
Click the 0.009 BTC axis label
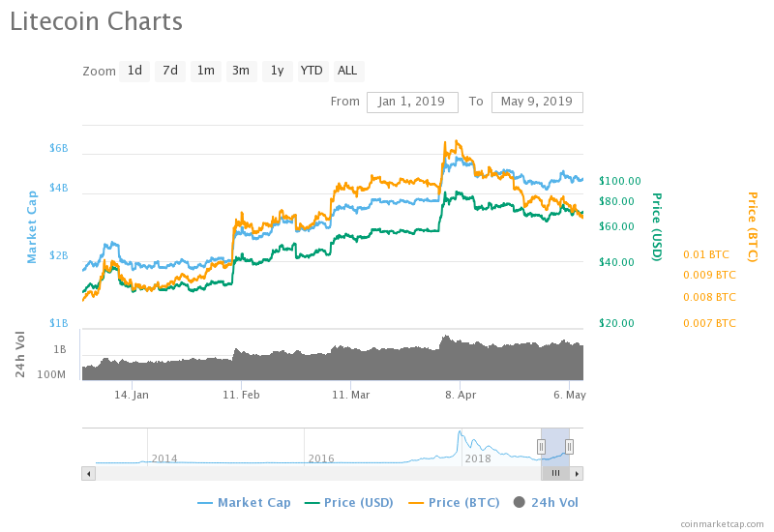(x=709, y=276)
